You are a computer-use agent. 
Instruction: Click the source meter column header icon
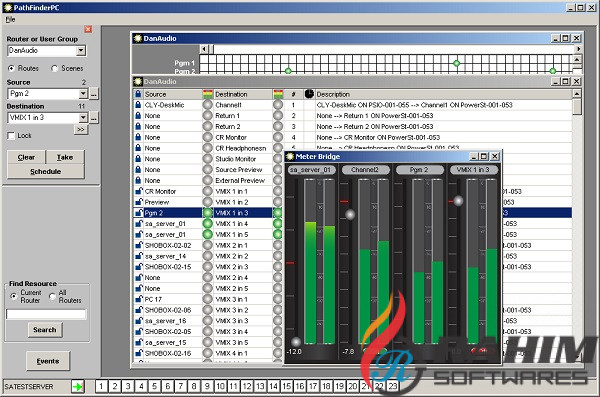point(207,94)
